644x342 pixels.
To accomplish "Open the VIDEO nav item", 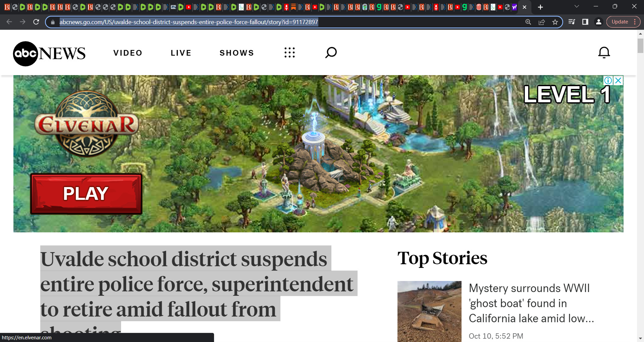I will (x=128, y=53).
